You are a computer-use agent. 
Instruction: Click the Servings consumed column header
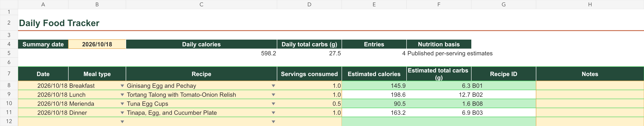coord(309,74)
